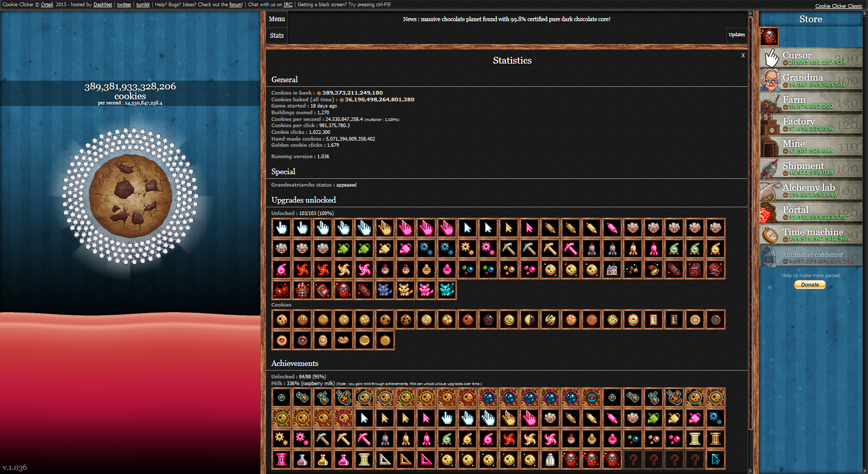This screenshot has height=474, width=868.
Task: Buy a Cursor from the Store
Action: (x=811, y=58)
